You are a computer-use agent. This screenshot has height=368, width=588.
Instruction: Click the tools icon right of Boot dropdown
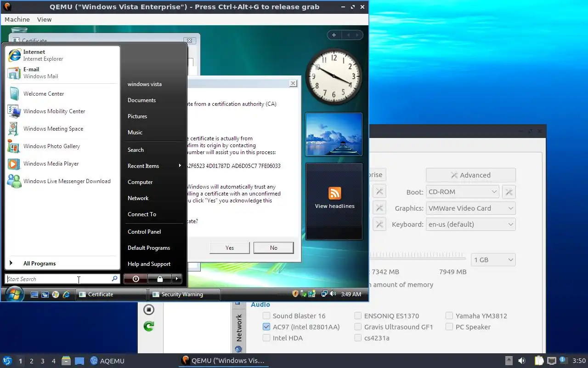(509, 192)
